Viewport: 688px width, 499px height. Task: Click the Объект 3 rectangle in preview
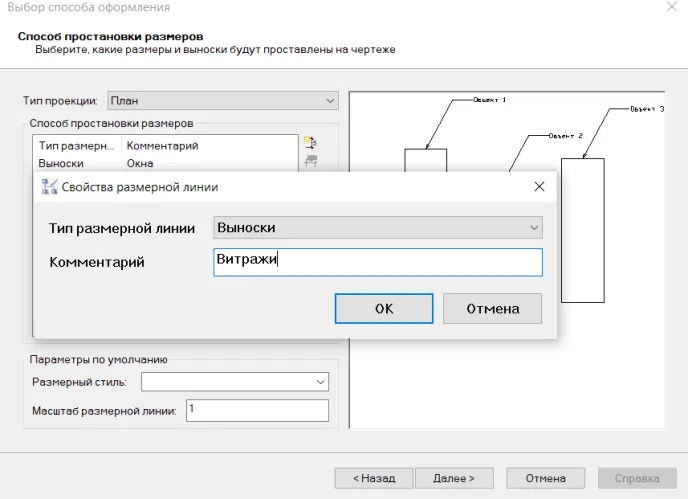[x=582, y=230]
